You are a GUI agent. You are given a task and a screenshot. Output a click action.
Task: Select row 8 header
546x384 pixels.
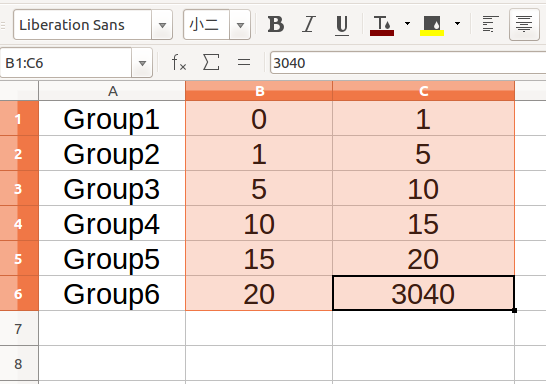coord(19,363)
